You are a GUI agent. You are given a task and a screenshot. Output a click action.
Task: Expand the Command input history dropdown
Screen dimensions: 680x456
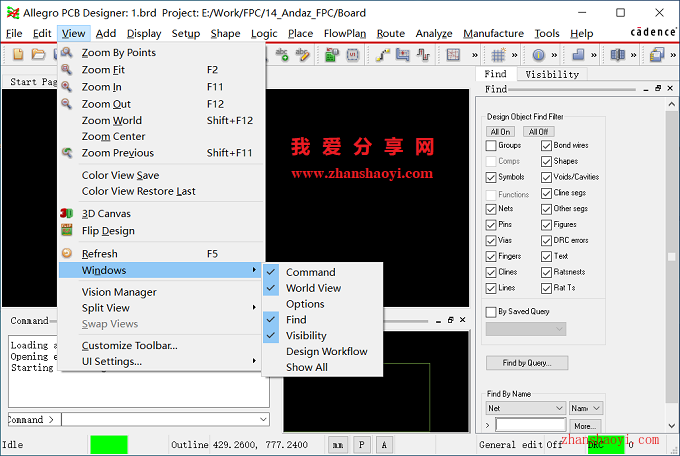[263, 420]
